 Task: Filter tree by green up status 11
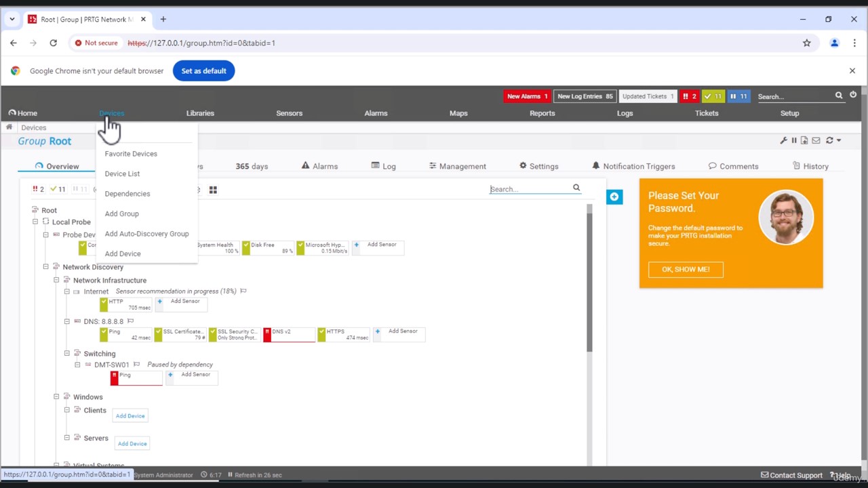click(x=58, y=189)
